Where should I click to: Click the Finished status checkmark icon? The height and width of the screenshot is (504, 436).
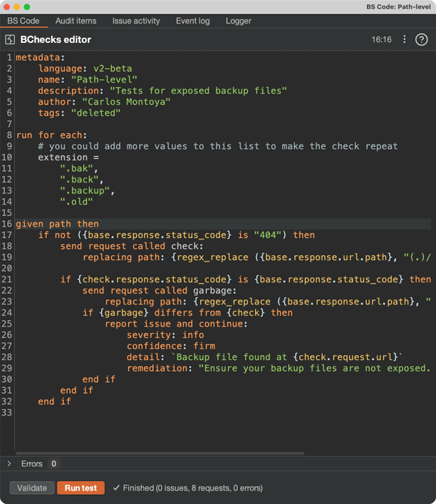tap(116, 488)
